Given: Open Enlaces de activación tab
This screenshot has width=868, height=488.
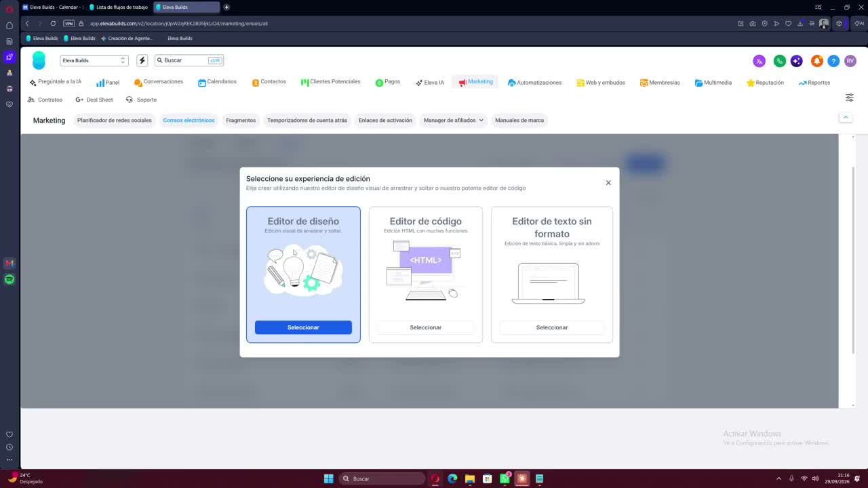Looking at the screenshot, I should (x=385, y=120).
